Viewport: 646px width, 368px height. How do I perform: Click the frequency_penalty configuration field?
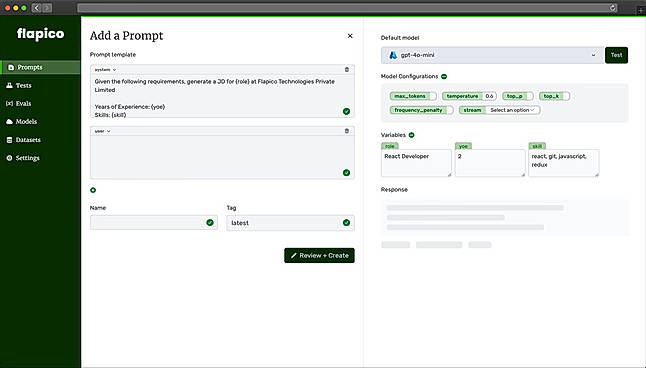[421, 110]
